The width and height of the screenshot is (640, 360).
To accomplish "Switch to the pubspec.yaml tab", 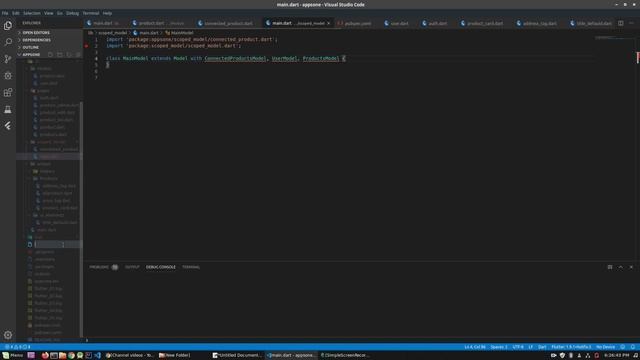I will click(357, 23).
